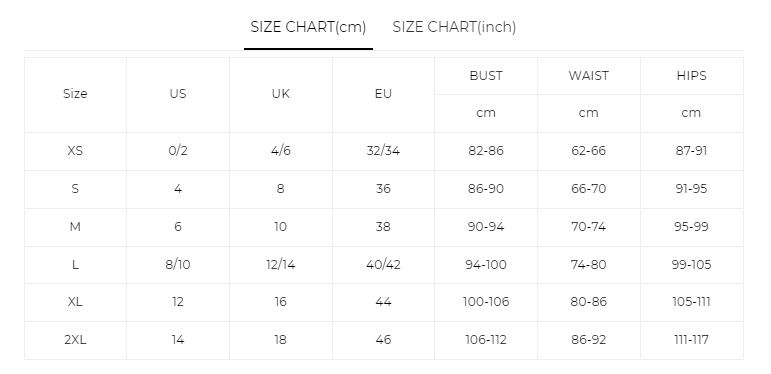Select the SIZE CHART(cm) tab
The width and height of the screenshot is (771, 374).
pos(308,28)
